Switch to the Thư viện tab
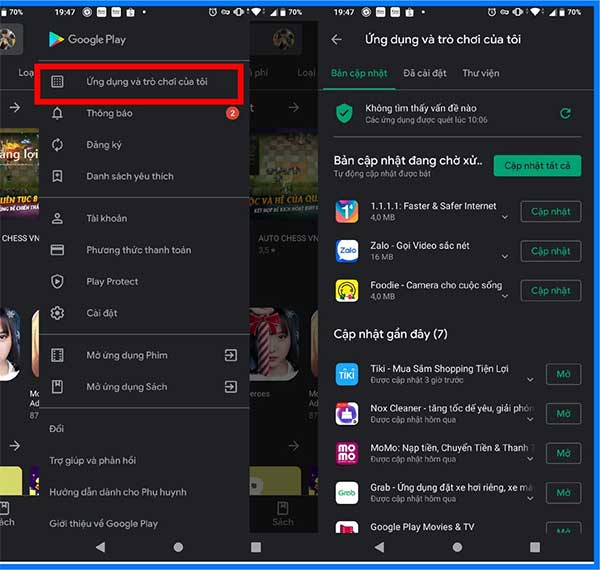This screenshot has height=570, width=600. pyautogui.click(x=481, y=73)
